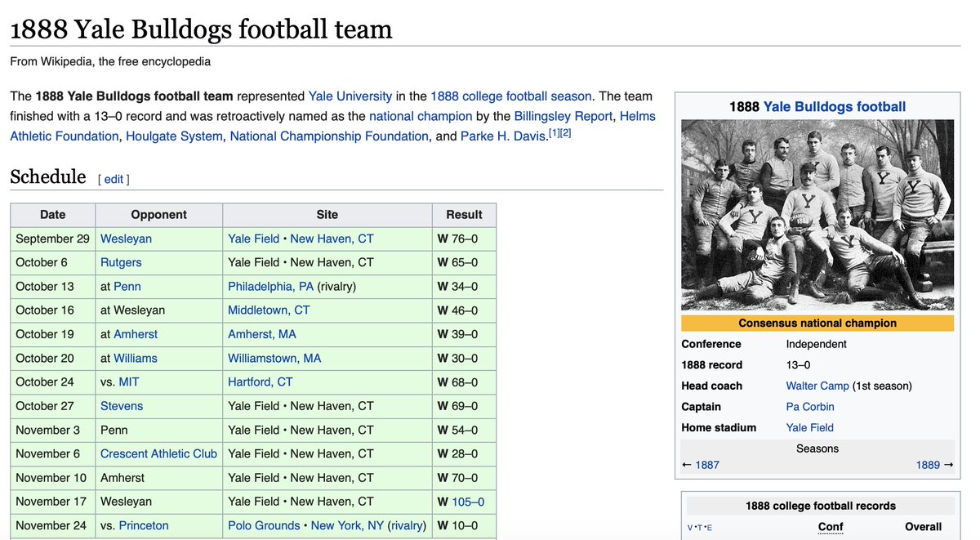Open the Polo Grounds site link

tap(264, 525)
